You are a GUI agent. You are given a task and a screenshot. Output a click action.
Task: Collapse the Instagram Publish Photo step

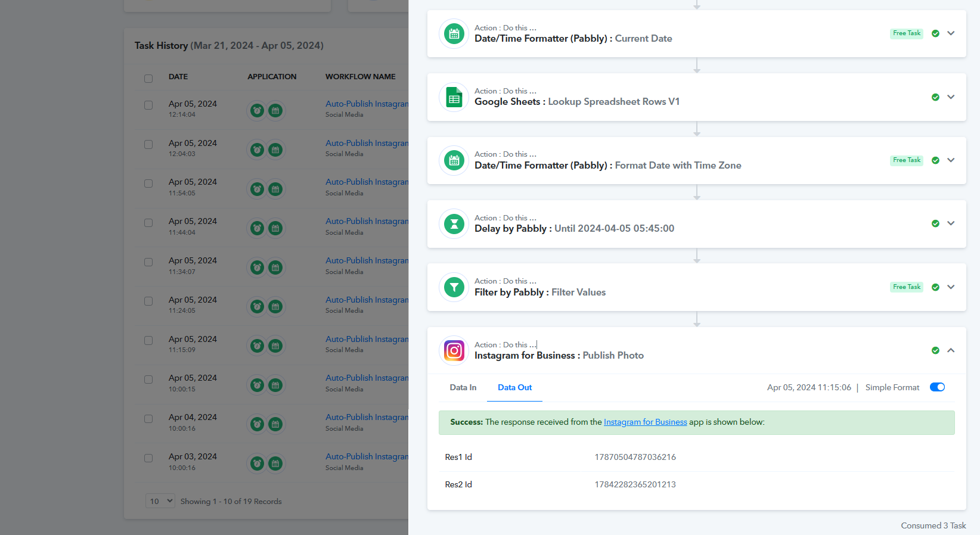[x=951, y=350]
